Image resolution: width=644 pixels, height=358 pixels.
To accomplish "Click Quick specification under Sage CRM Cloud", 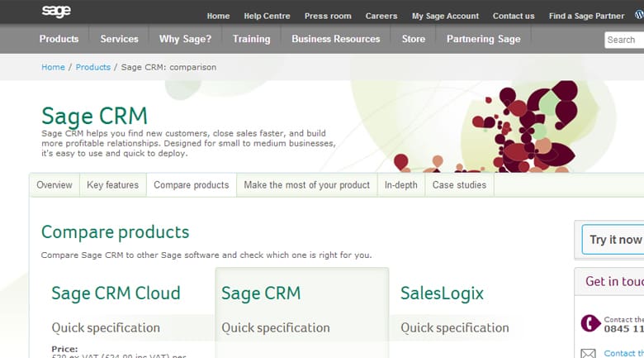I will click(x=106, y=328).
